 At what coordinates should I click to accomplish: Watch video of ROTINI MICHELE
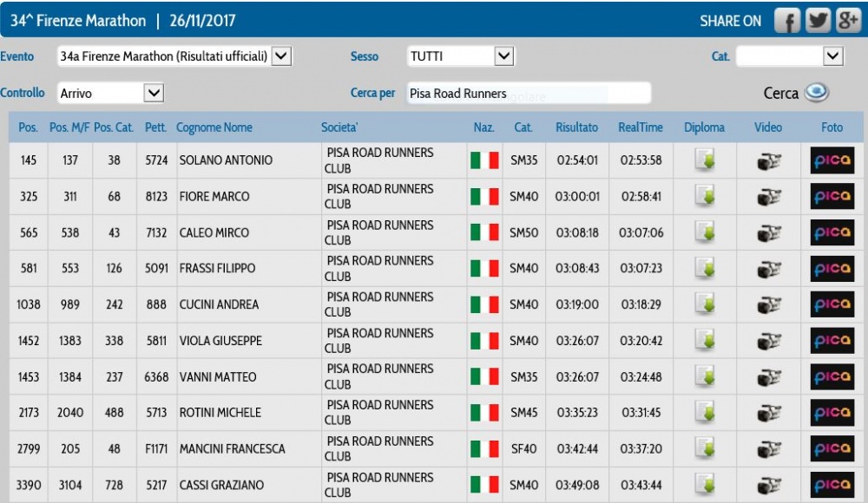(769, 414)
